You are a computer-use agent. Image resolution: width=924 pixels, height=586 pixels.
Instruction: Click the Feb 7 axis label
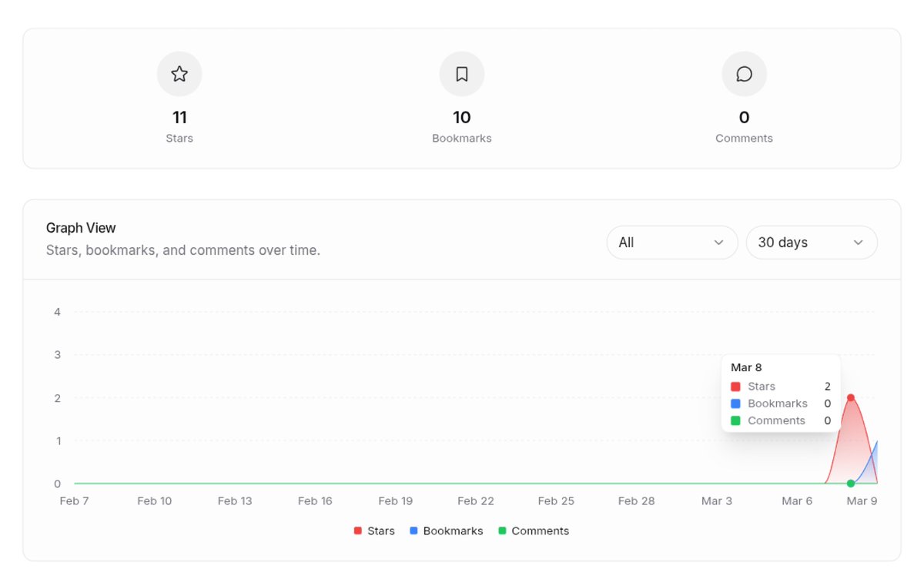pyautogui.click(x=75, y=501)
